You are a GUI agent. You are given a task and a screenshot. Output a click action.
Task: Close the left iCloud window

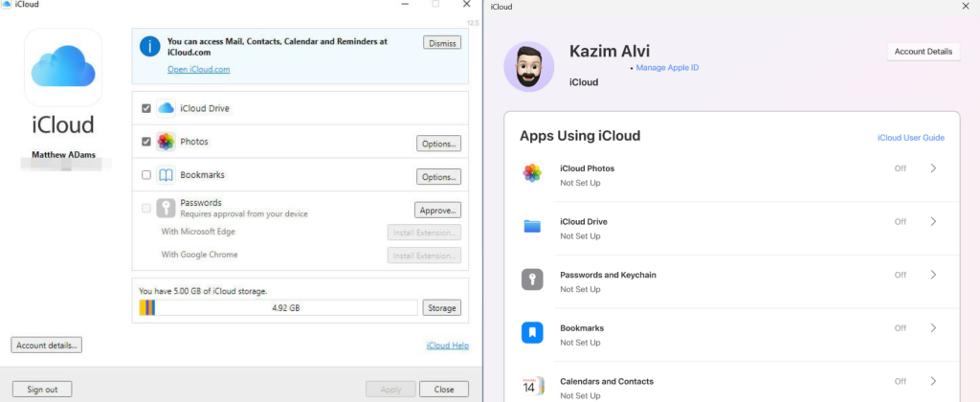pos(466,5)
